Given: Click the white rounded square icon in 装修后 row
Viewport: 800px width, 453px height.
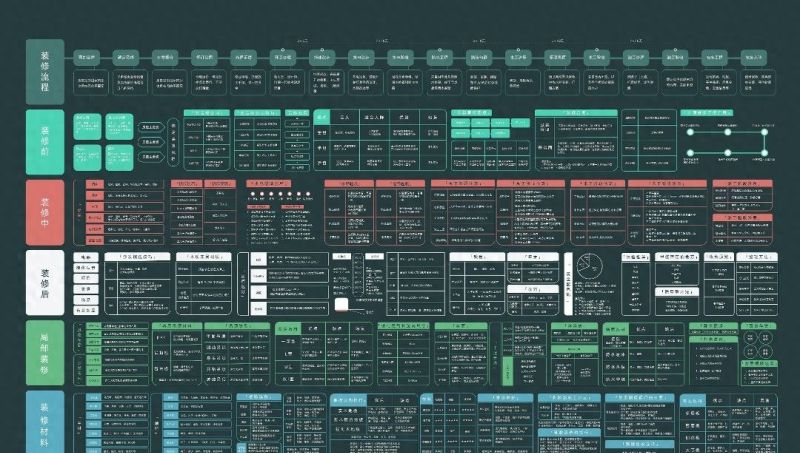Looking at the screenshot, I should pos(341,305).
